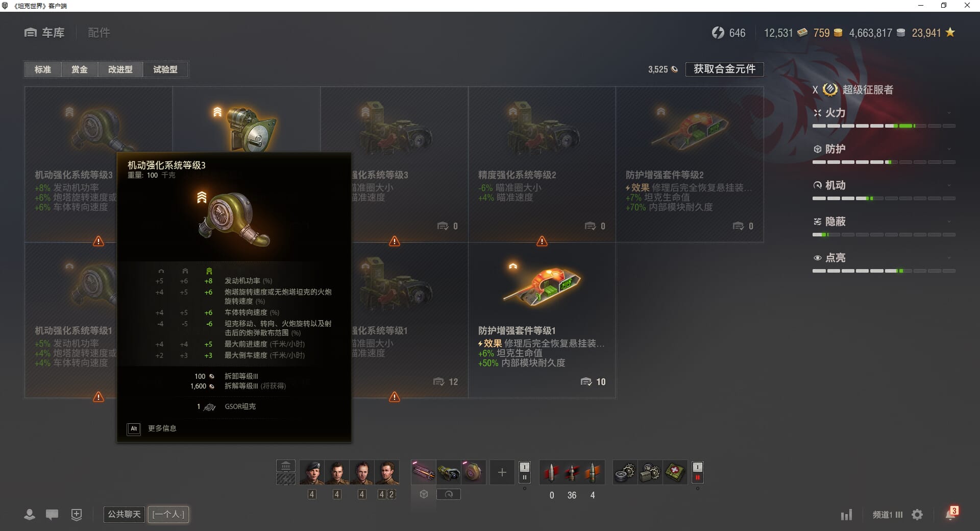
Task: Open the chat bubble icon
Action: (52, 515)
